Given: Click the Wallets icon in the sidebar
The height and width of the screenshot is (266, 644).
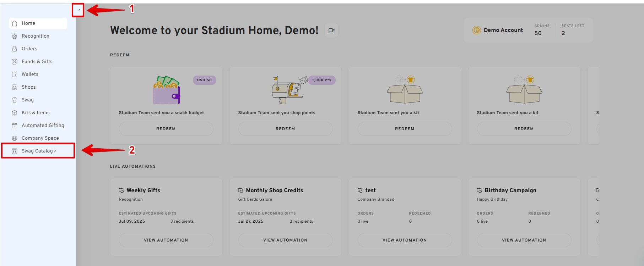Looking at the screenshot, I should click(15, 74).
